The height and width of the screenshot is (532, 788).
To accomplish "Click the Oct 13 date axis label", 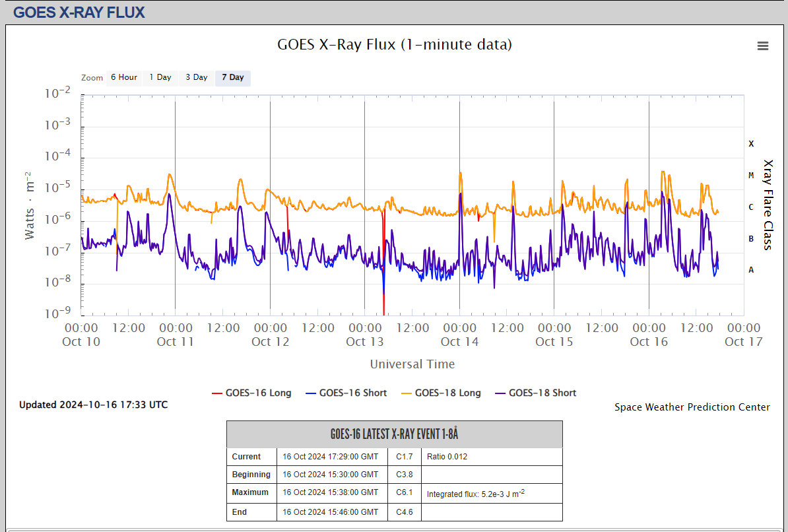I will pyautogui.click(x=365, y=341).
